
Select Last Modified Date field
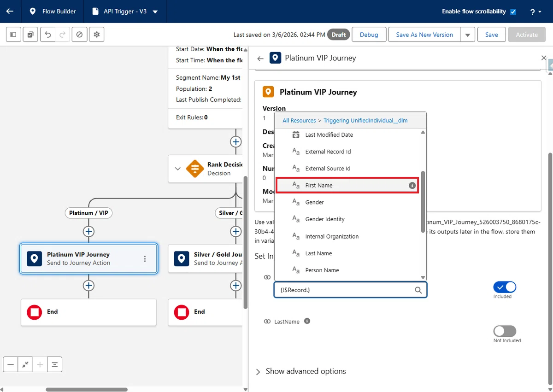(x=347, y=135)
